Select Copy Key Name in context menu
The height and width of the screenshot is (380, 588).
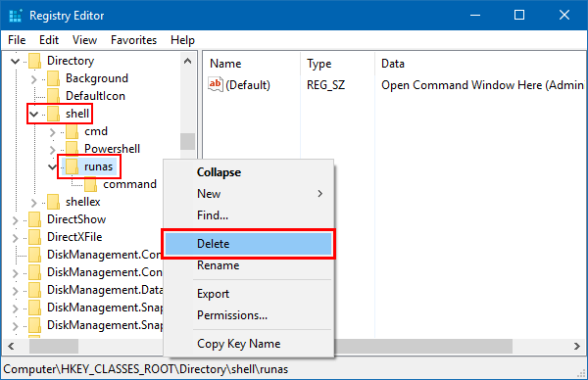coord(248,344)
